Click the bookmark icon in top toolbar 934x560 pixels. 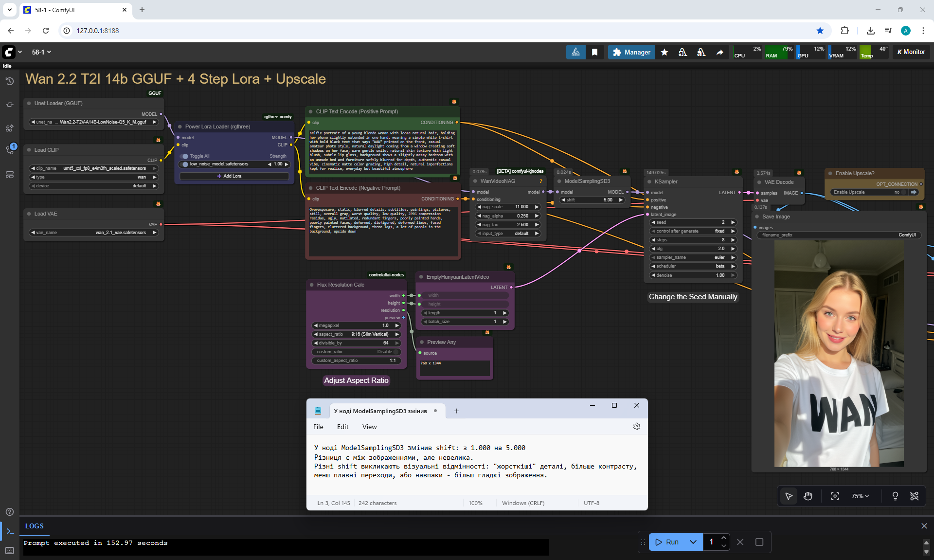tap(594, 52)
